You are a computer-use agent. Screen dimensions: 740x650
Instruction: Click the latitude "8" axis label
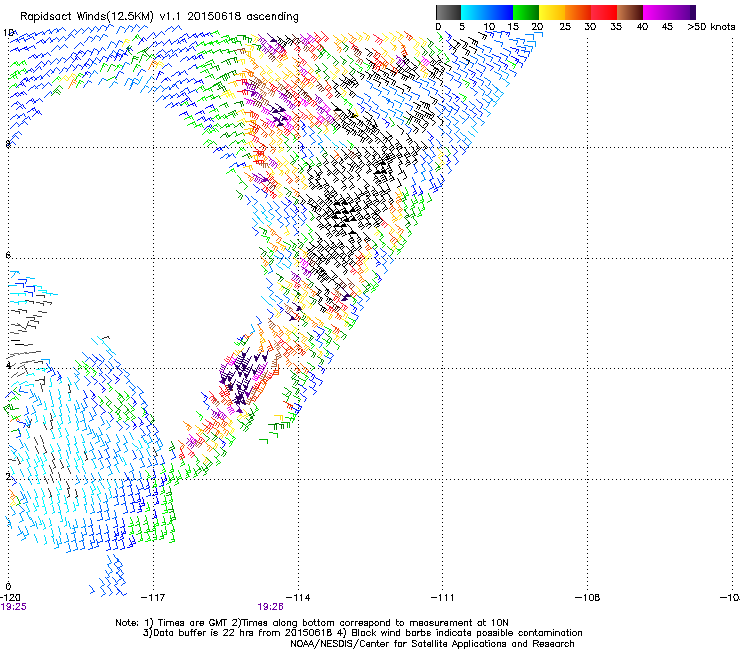click(8, 144)
